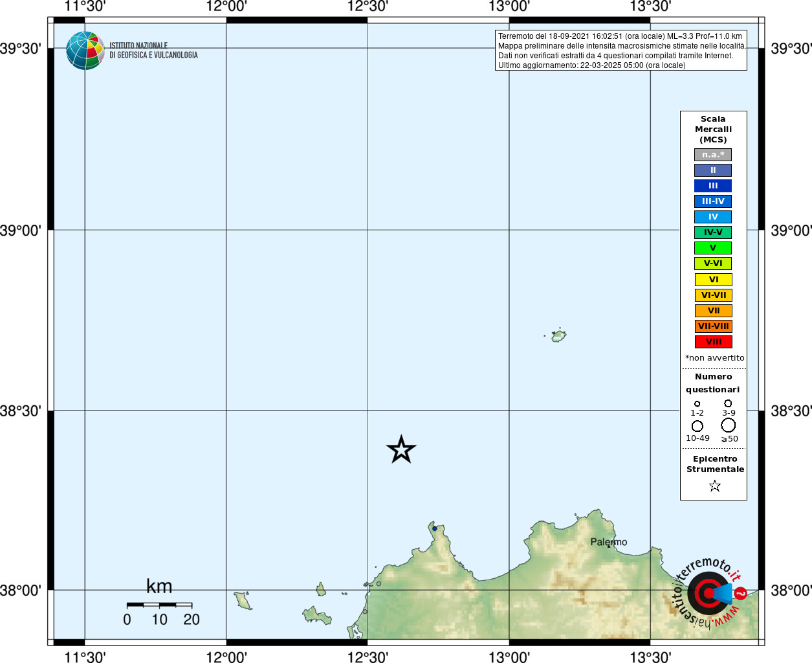Click the right 39°30' latitude label
The width and height of the screenshot is (812, 663).
point(791,49)
